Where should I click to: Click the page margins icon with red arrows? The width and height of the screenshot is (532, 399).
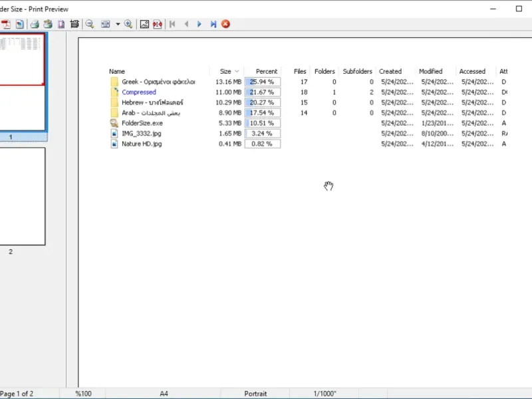pyautogui.click(x=158, y=24)
